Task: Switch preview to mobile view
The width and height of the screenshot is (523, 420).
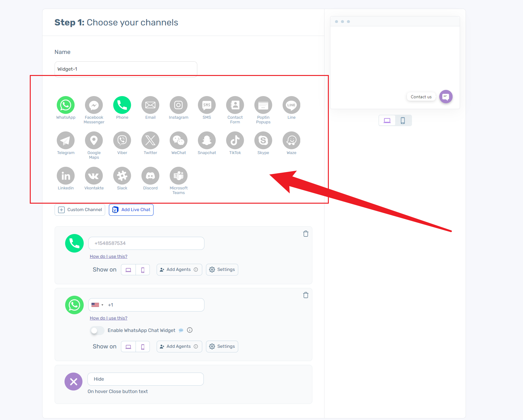Action: 403,120
